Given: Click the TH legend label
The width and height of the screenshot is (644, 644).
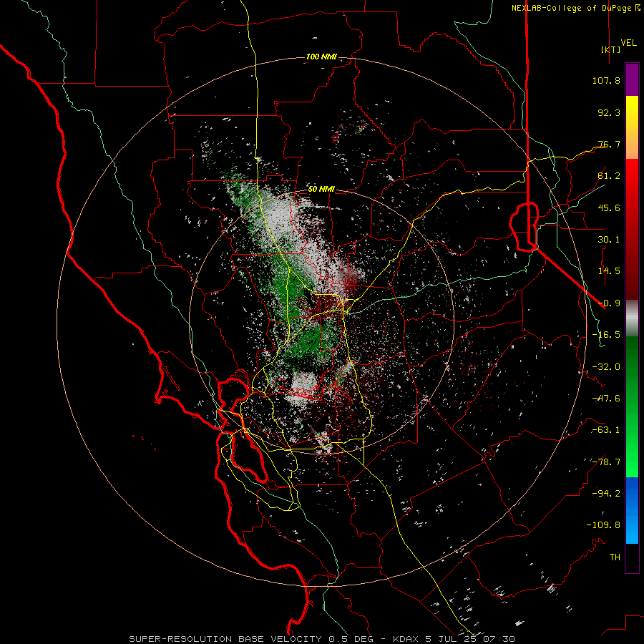Looking at the screenshot, I should [x=615, y=557].
